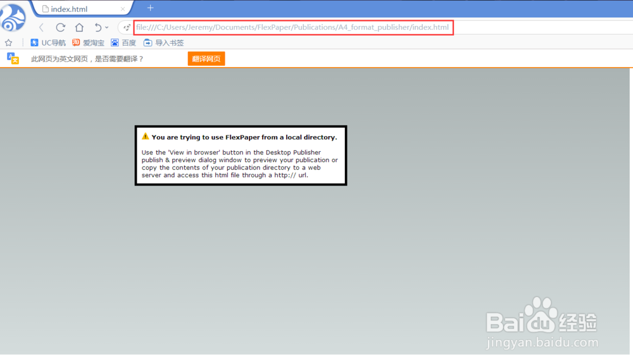Viewport: 633px width, 364px height.
Task: Open the 爱淘宝 bookmark
Action: coord(88,43)
